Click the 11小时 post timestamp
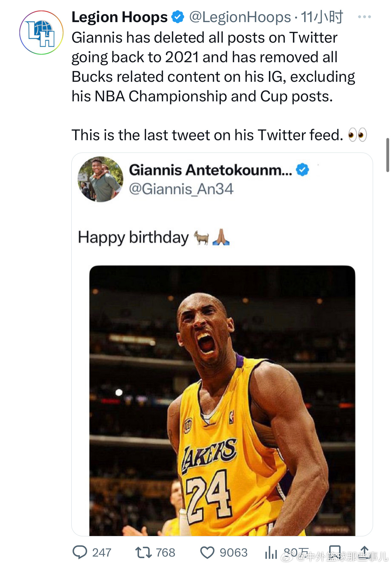392x566 pixels. click(x=322, y=17)
